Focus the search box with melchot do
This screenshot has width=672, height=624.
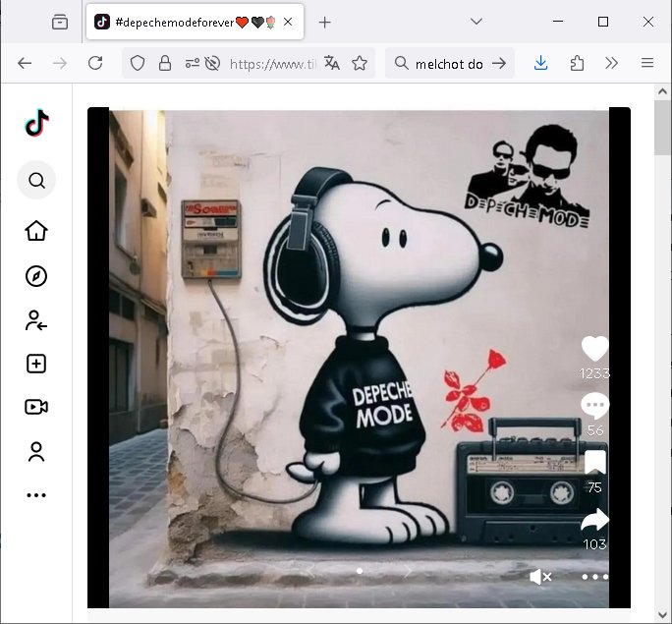pos(449,64)
